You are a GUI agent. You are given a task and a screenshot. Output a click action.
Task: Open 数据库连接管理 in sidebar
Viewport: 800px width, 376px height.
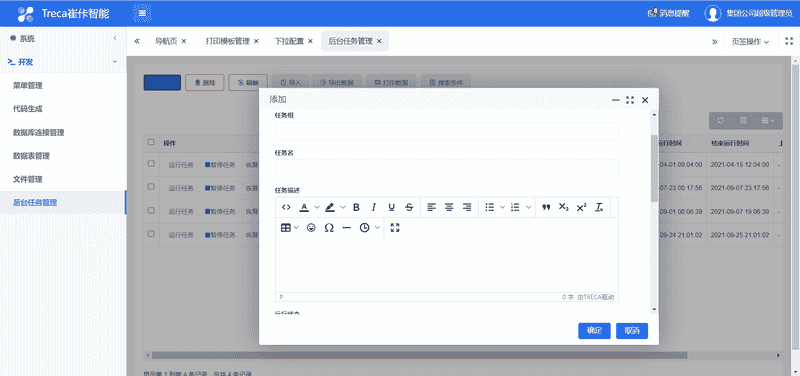point(38,133)
